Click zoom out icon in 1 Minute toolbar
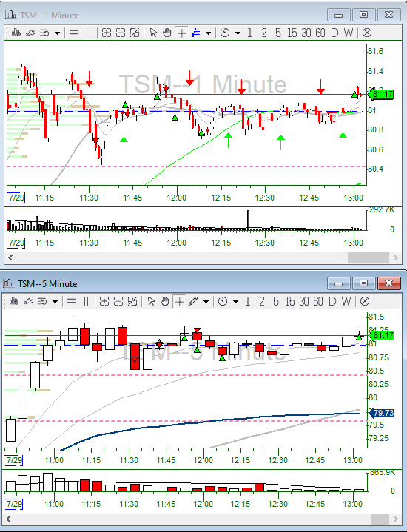 coord(121,33)
